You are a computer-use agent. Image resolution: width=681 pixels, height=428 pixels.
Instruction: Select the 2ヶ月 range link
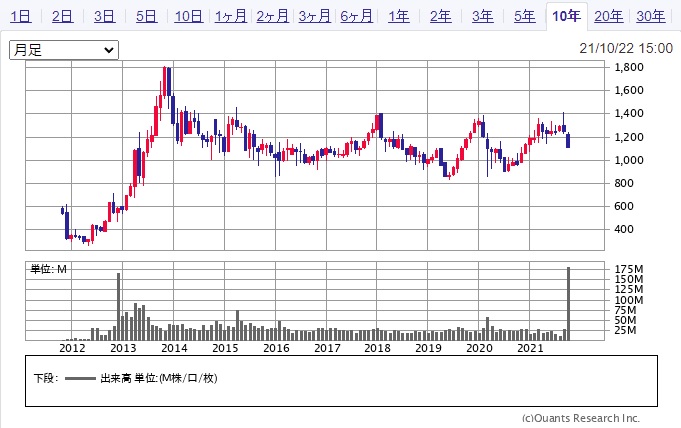(x=272, y=17)
